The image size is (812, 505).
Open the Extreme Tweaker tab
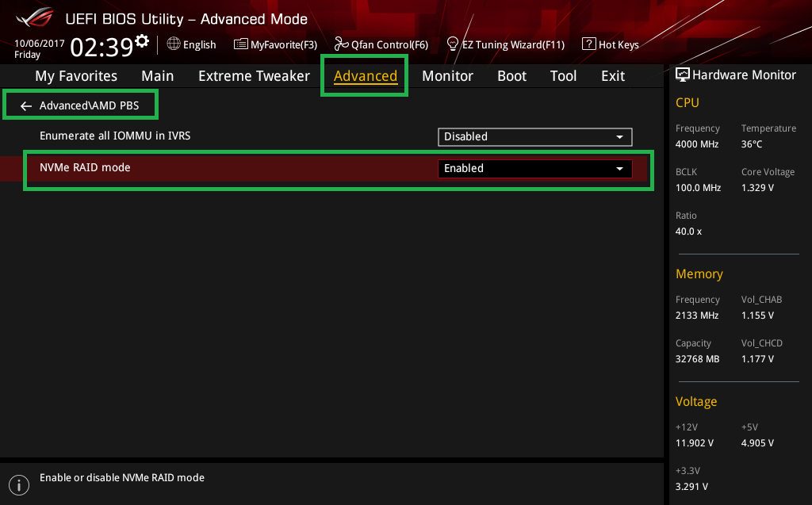[x=254, y=76]
